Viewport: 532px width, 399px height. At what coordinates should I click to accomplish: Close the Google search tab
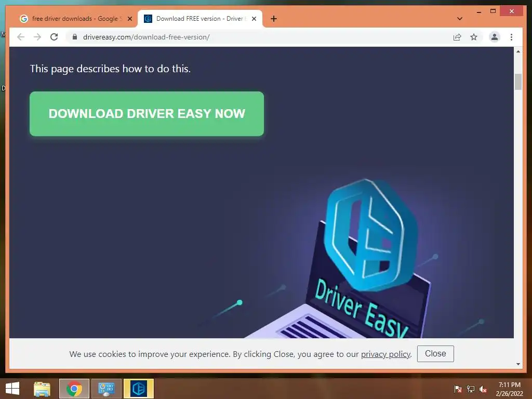129,19
